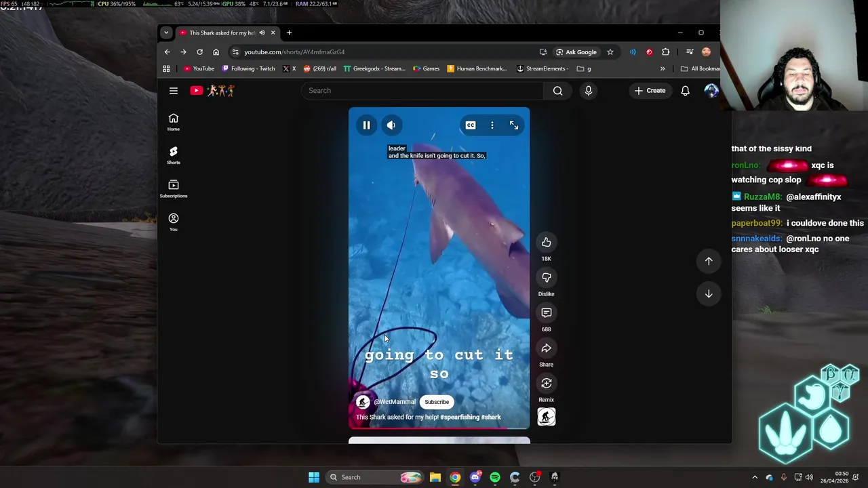This screenshot has width=868, height=488.
Task: Click the YouTube search magnifier button
Action: pos(557,90)
